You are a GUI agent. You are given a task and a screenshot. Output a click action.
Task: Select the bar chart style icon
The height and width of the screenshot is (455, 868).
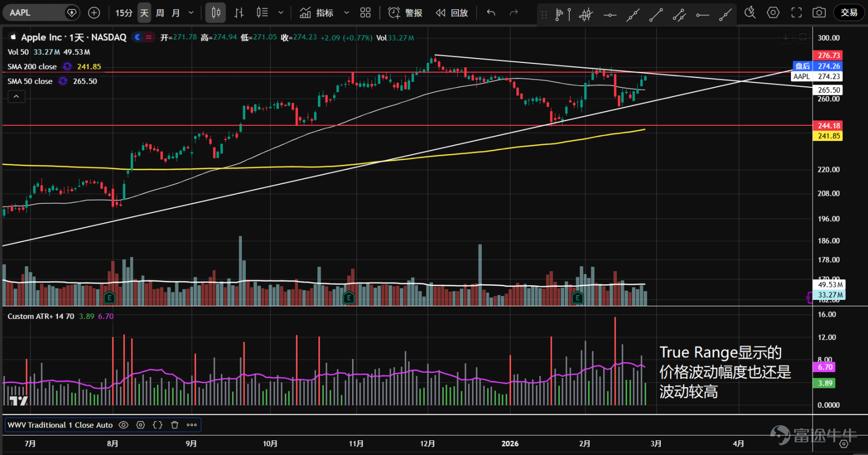[239, 12]
